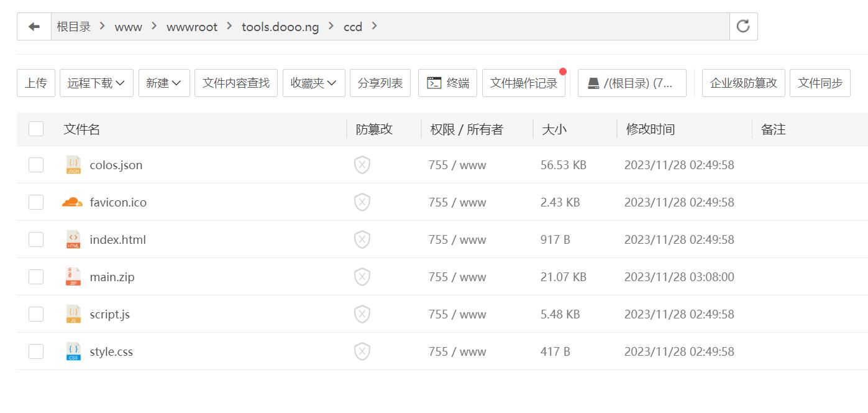Click the tamper-proof shield icon for colos.json
The image size is (868, 413).
click(x=362, y=165)
